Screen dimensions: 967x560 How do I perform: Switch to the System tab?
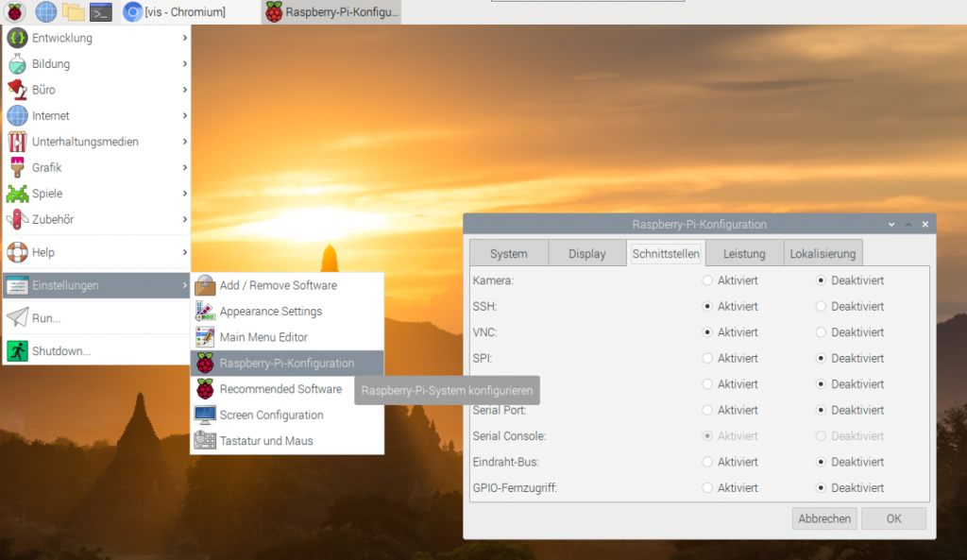tap(508, 253)
